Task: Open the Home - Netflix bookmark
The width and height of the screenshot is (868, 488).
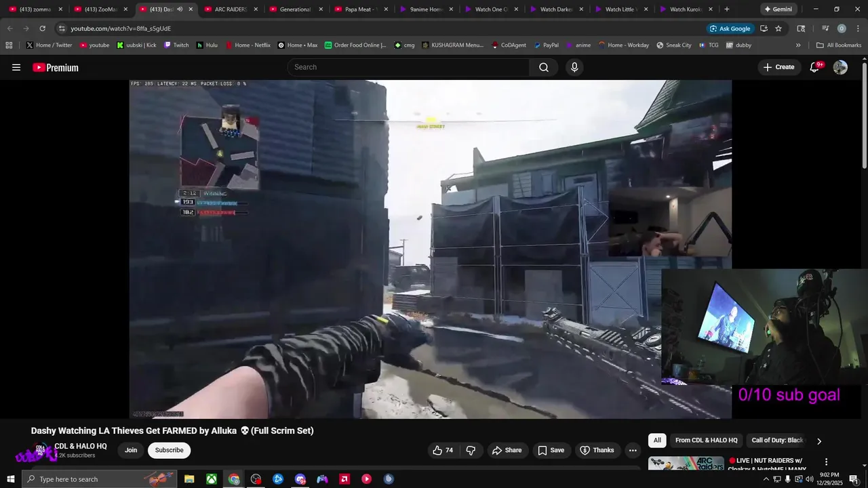Action: 248,45
